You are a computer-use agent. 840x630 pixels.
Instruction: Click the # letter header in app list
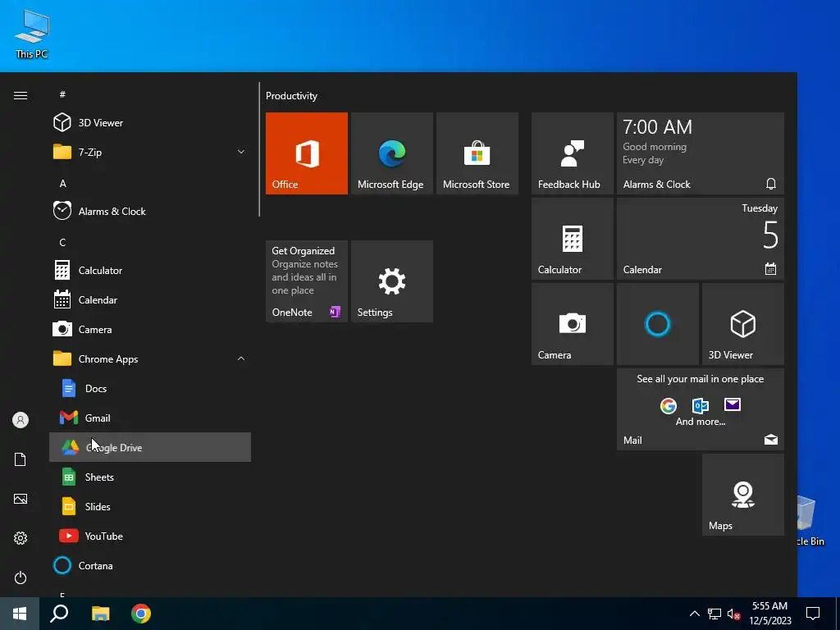(x=62, y=94)
